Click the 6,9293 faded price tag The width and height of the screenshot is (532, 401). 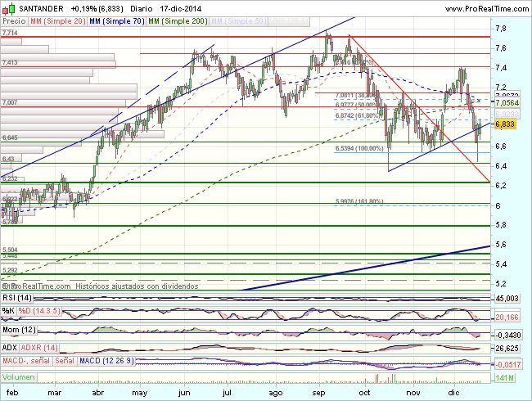point(507,114)
